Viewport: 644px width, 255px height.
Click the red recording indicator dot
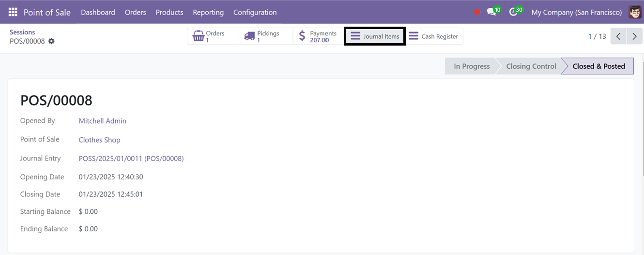point(477,12)
